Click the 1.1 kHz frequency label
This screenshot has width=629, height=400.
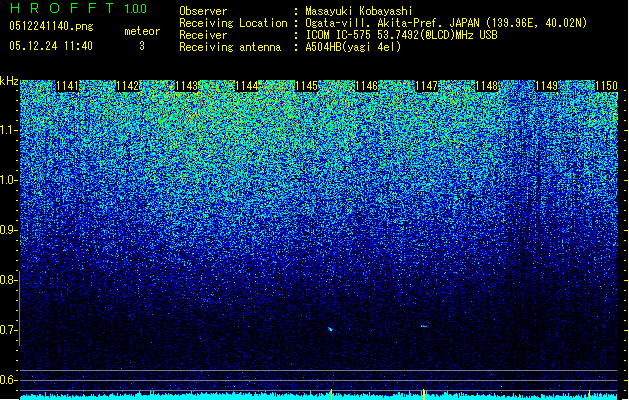coord(9,130)
